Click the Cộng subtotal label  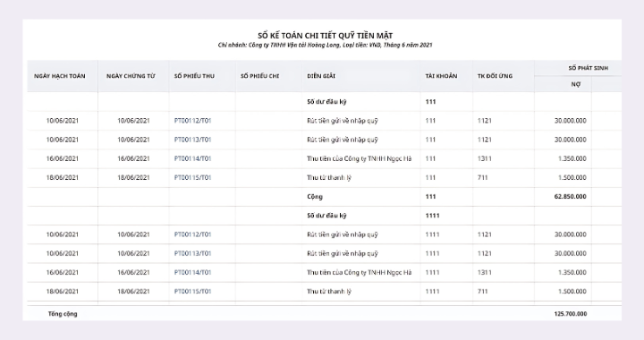(315, 197)
